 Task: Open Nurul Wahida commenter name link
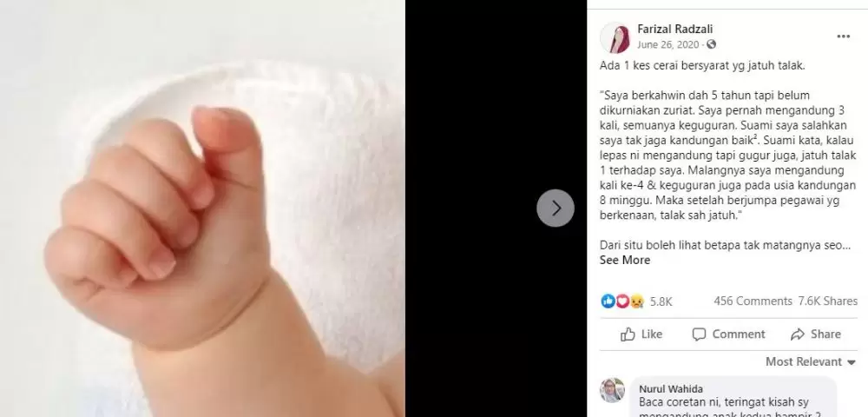(x=670, y=388)
